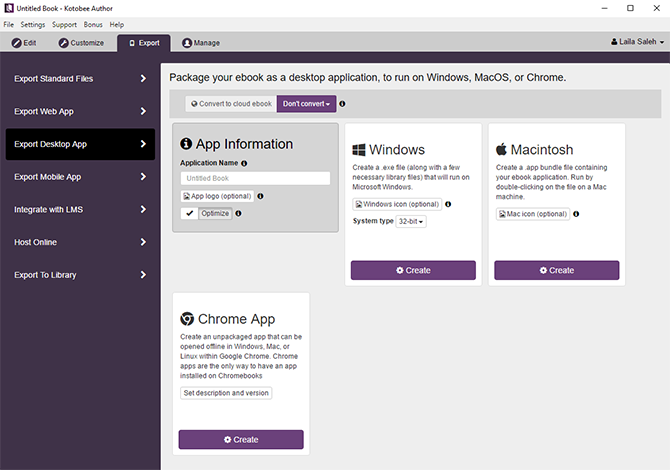Click the user icon beside Laila Saleh
This screenshot has width=670, height=470.
[614, 43]
